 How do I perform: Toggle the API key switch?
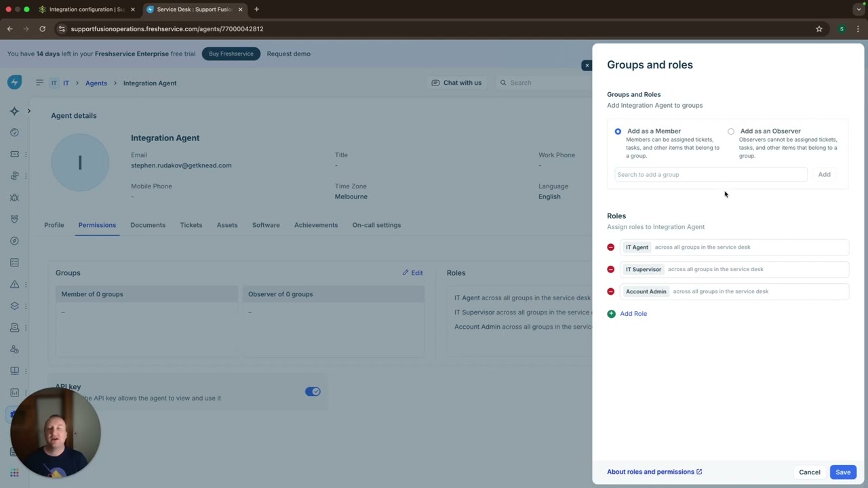313,391
